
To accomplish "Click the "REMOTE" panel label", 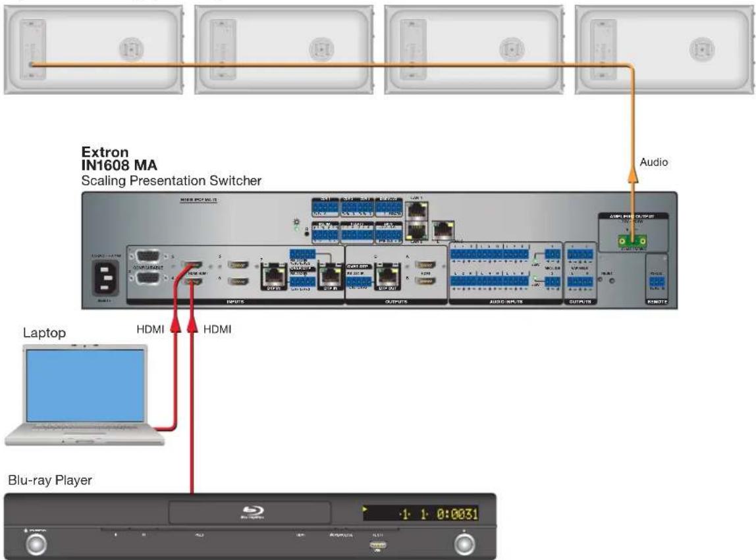I will click(x=657, y=301).
